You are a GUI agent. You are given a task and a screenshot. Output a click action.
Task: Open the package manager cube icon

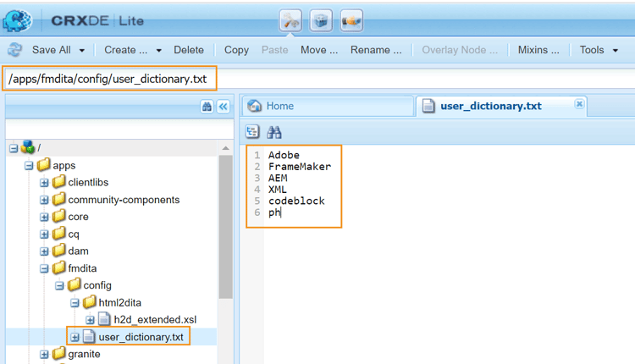coord(321,20)
